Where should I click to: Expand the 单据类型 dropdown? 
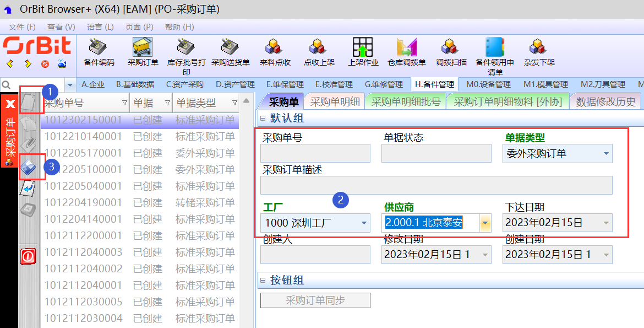coord(605,154)
